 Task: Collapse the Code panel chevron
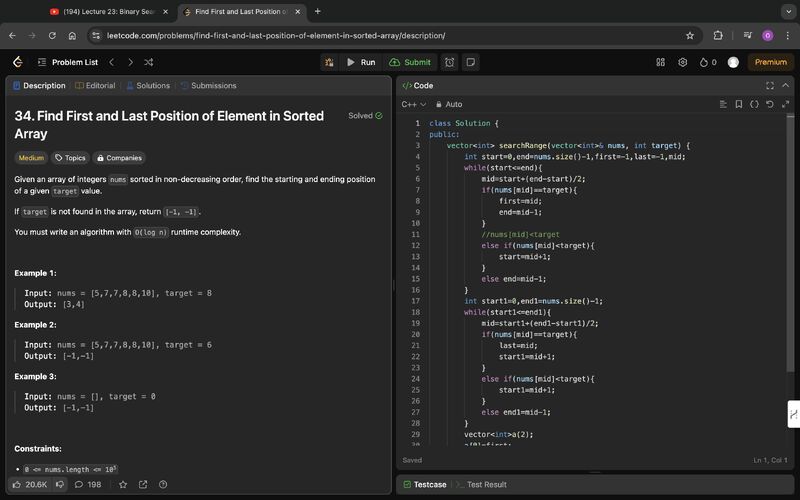tap(785, 86)
